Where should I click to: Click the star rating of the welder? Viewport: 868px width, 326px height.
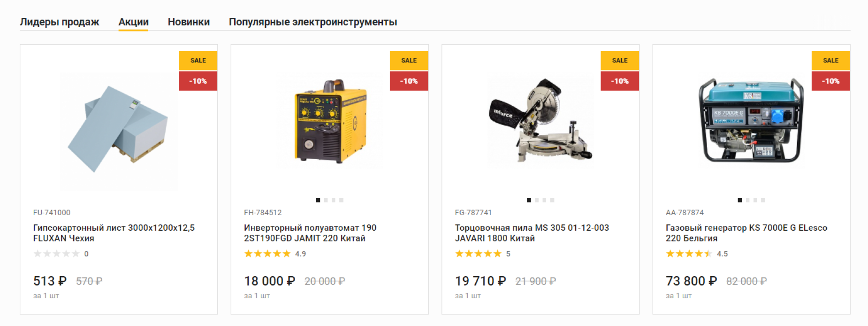tap(267, 254)
